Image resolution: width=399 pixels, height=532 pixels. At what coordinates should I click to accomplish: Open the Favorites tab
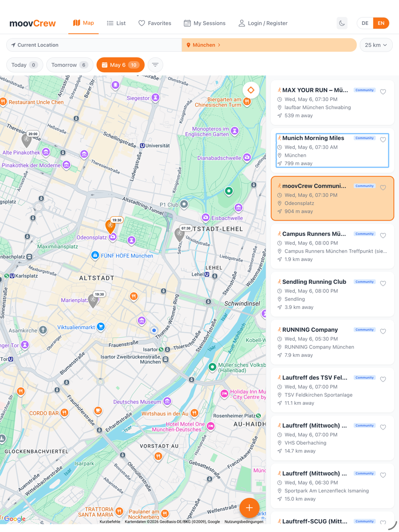coord(155,23)
